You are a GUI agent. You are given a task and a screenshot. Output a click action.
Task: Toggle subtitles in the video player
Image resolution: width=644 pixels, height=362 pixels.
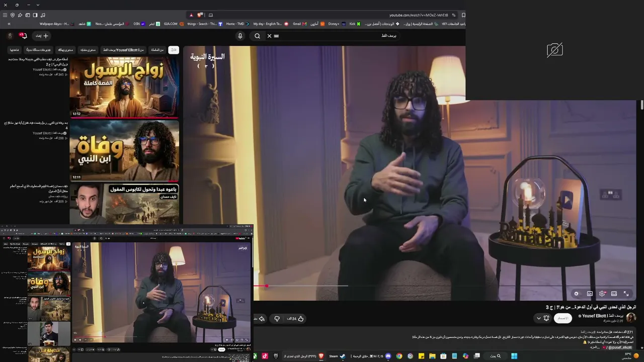590,294
